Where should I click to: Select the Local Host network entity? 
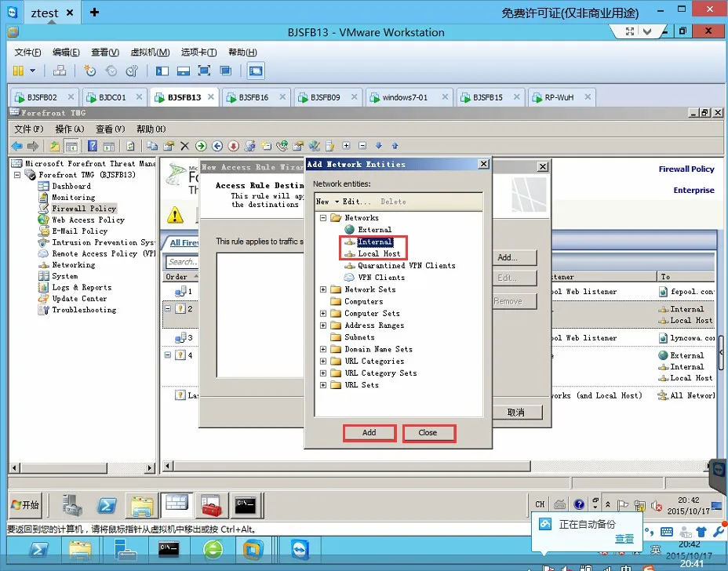pyautogui.click(x=379, y=254)
